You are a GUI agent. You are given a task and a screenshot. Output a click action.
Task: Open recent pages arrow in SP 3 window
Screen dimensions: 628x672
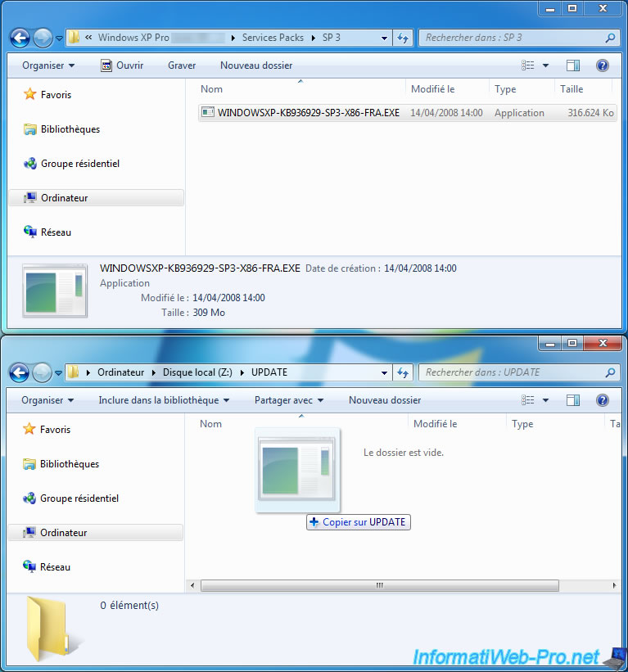[x=59, y=38]
